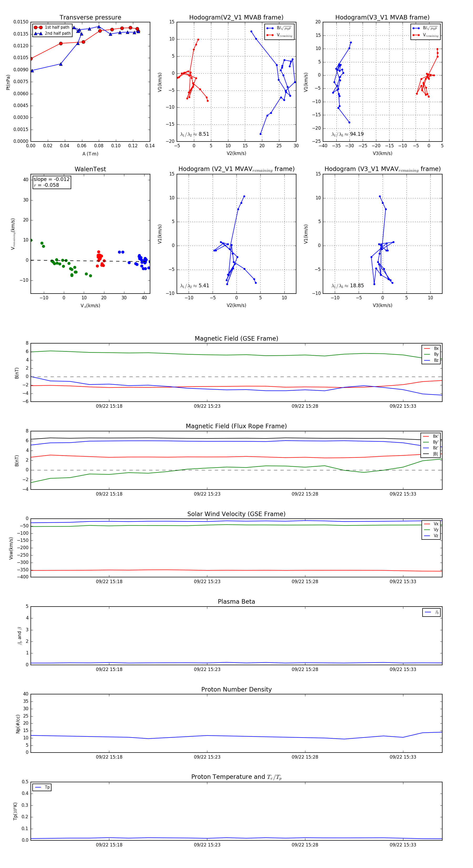The height and width of the screenshot is (868, 473).
Task: Select 'Bz' entry in GSE legend
Action: 431,360
